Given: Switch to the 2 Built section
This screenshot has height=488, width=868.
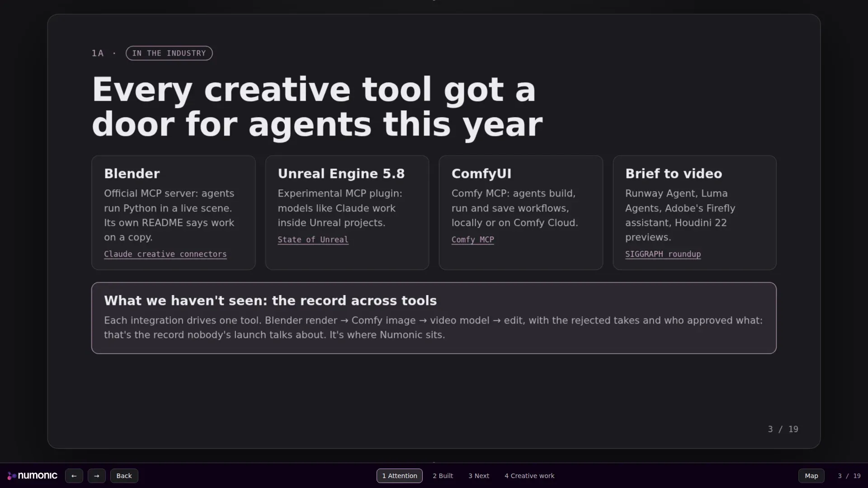Looking at the screenshot, I should click(x=443, y=476).
